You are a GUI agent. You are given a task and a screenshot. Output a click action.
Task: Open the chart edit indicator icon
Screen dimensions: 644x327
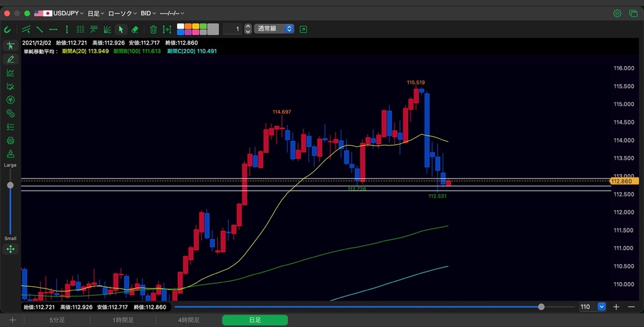coord(10,86)
